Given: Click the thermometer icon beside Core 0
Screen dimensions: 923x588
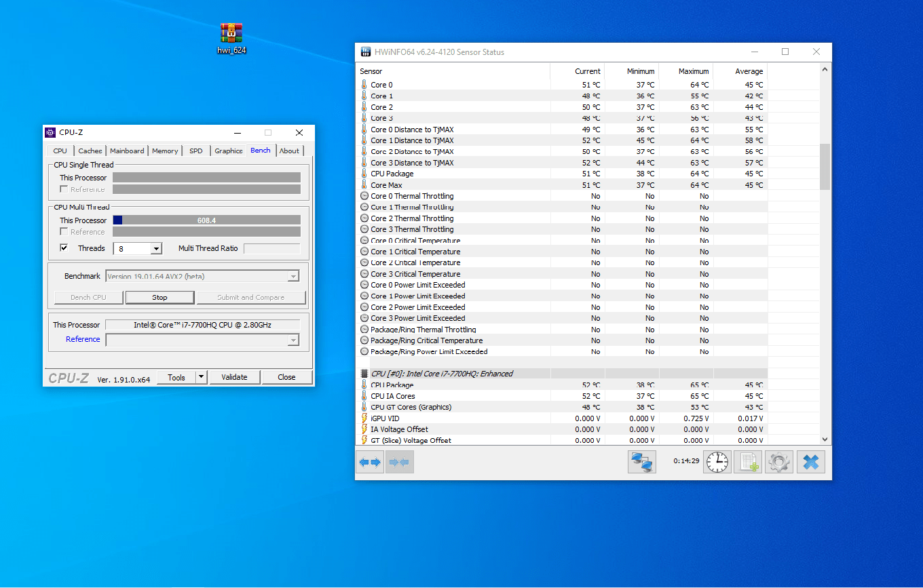Looking at the screenshot, I should click(x=364, y=85).
